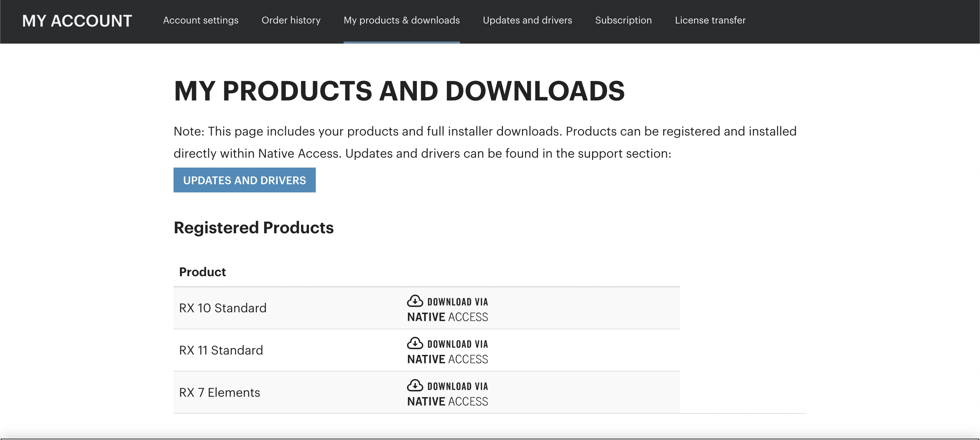Go to Account settings tab
This screenshot has width=980, height=440.
[200, 20]
